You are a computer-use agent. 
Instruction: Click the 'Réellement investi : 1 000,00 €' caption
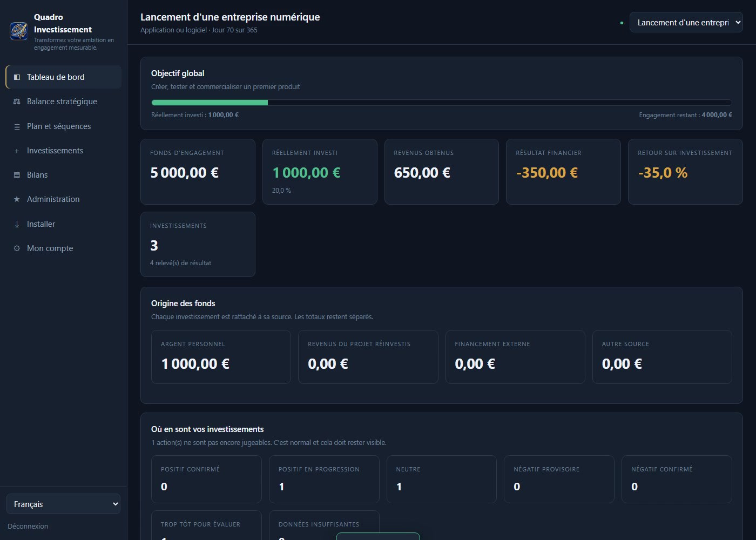(x=195, y=115)
